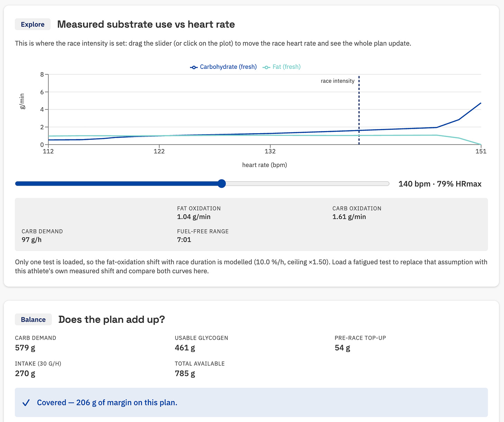Click the Covered 206 g margin banner

(251, 402)
